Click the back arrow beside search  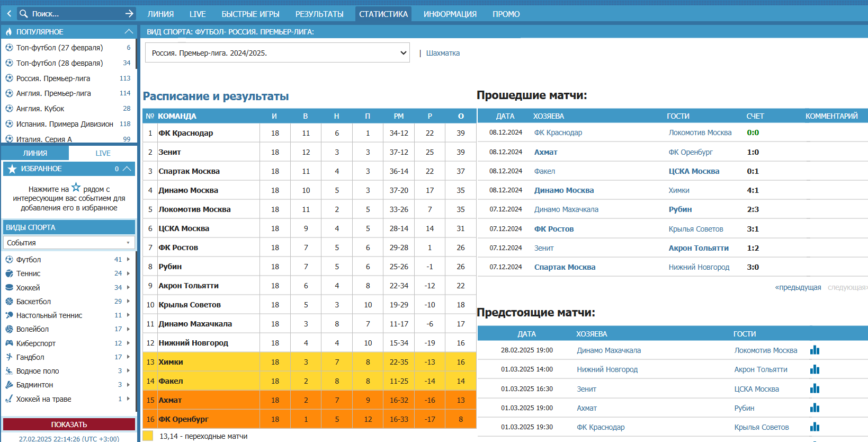click(x=9, y=14)
